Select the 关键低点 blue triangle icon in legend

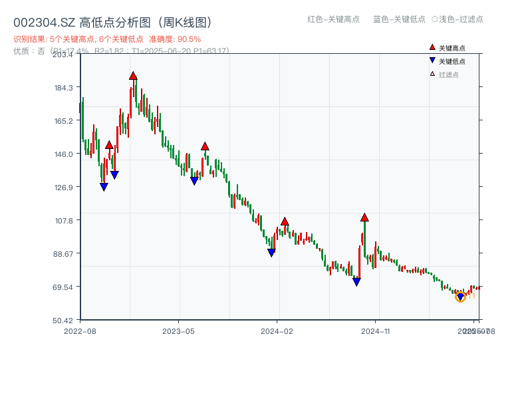(x=432, y=59)
